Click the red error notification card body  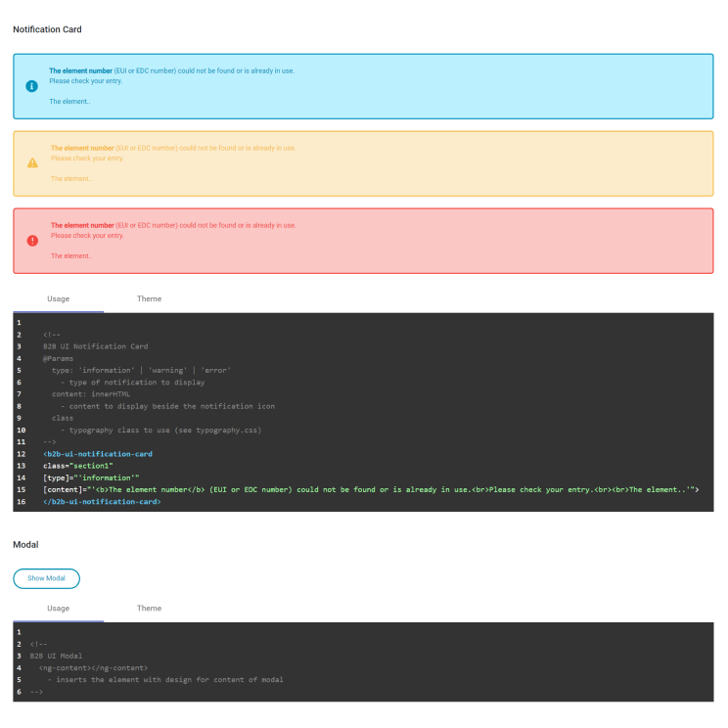coord(391,241)
